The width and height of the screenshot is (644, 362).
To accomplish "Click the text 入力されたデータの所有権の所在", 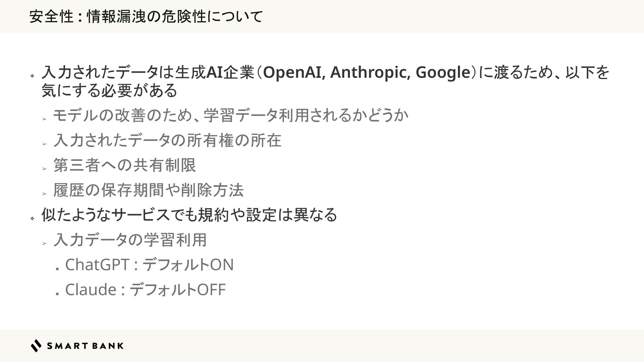I will click(167, 140).
